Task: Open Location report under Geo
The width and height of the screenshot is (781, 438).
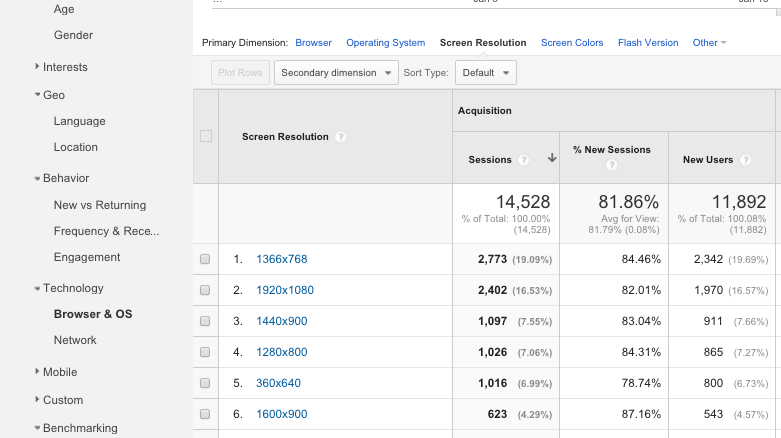Action: (76, 147)
